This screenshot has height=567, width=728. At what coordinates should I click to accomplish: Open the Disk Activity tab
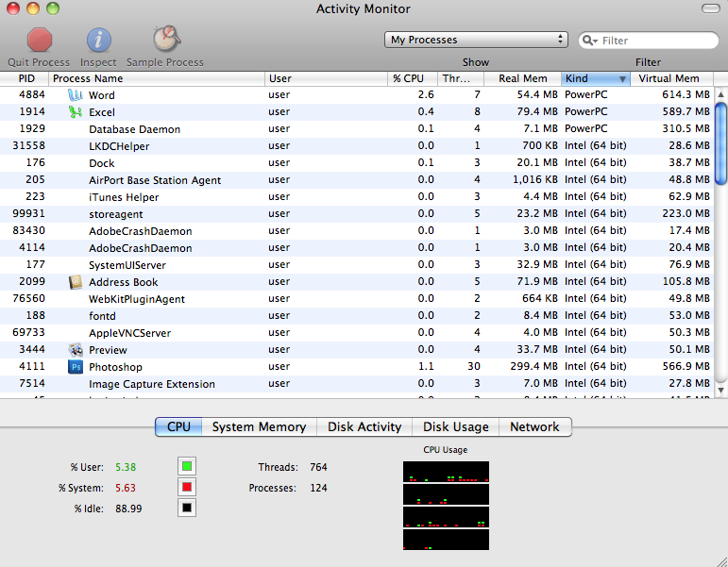click(x=364, y=426)
